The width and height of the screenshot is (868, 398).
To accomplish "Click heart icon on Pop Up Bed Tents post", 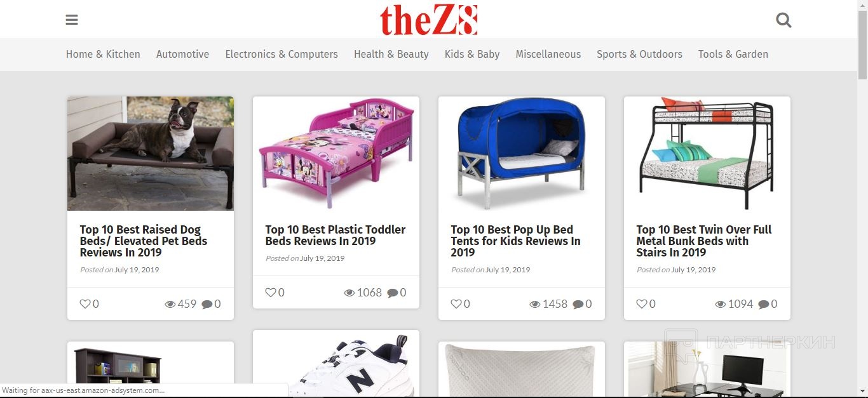I will click(x=456, y=304).
